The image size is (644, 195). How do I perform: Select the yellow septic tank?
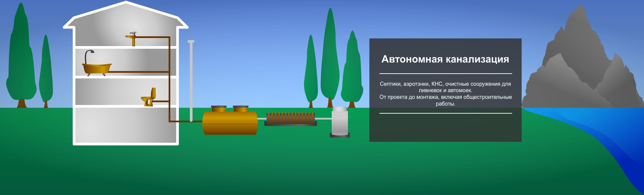(x=230, y=123)
